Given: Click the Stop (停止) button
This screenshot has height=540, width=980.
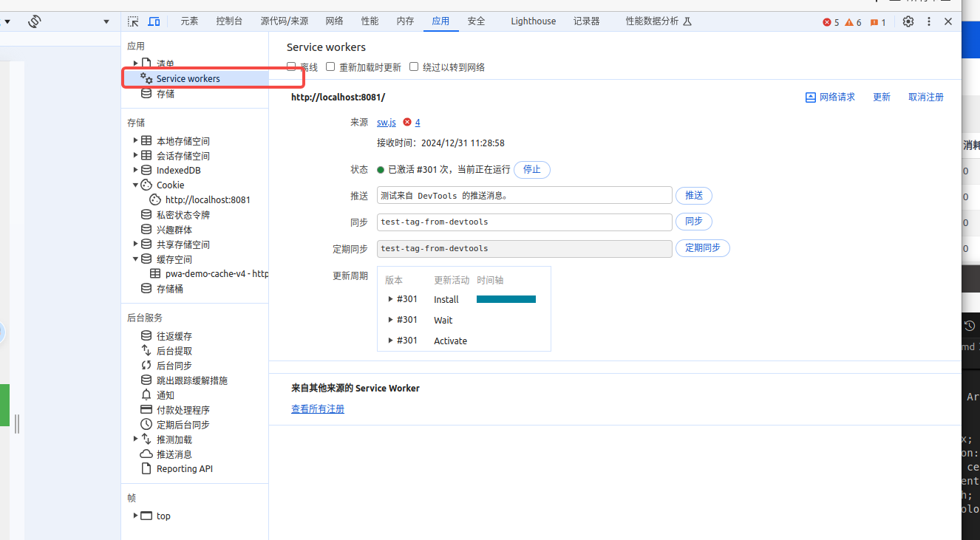Looking at the screenshot, I should [531, 169].
